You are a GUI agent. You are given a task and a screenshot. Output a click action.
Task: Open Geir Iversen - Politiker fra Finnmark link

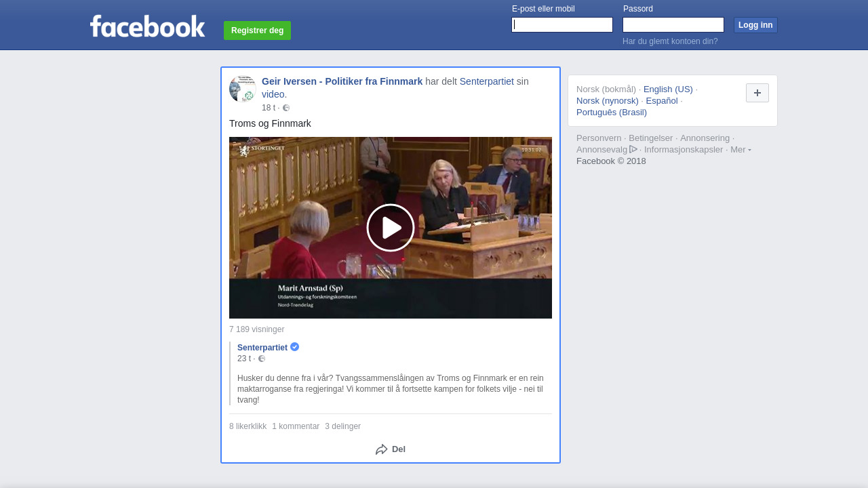[342, 81]
